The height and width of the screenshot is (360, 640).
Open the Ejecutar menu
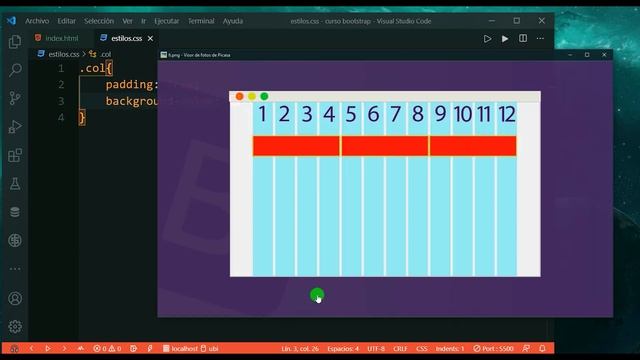click(167, 21)
